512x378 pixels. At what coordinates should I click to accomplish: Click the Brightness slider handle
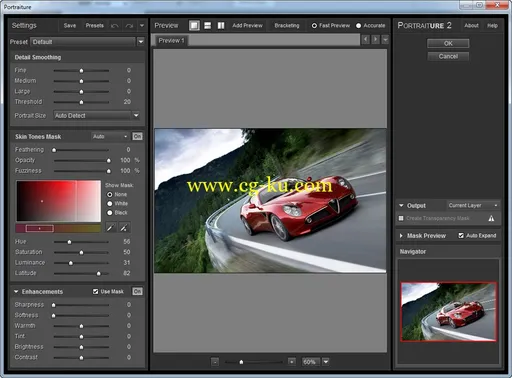tap(81, 347)
